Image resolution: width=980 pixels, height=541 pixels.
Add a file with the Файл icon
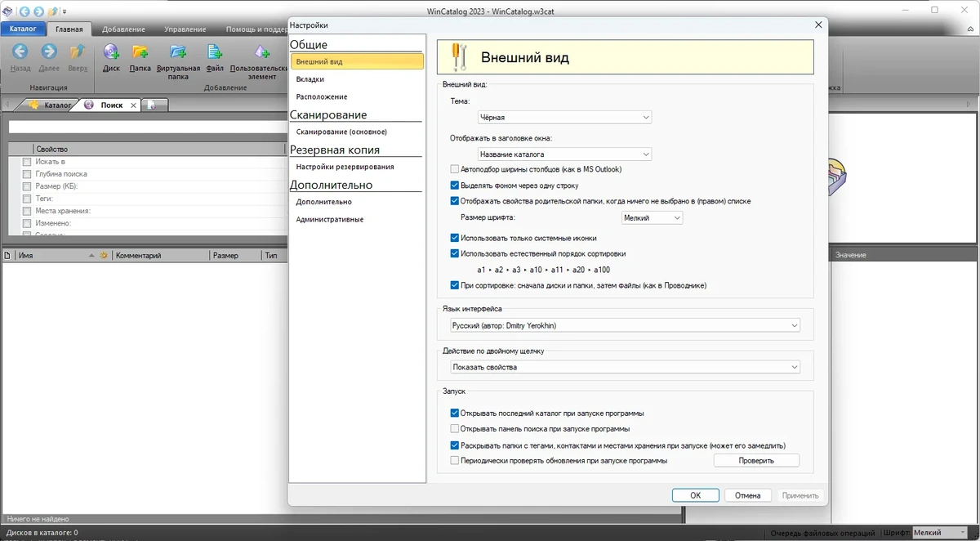pyautogui.click(x=215, y=52)
